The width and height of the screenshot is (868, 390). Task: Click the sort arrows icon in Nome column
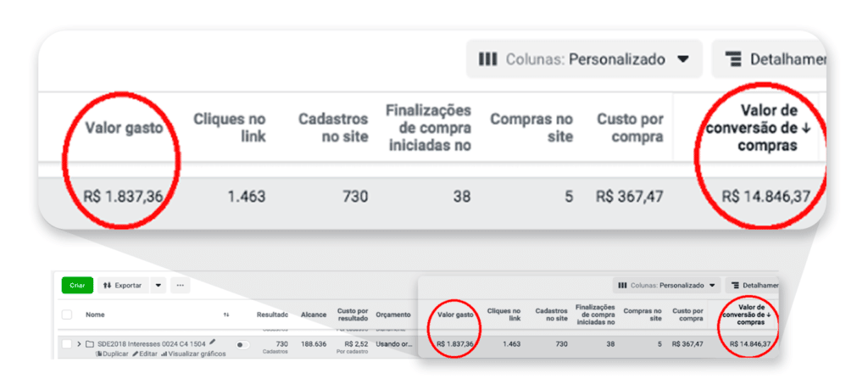pyautogui.click(x=226, y=315)
